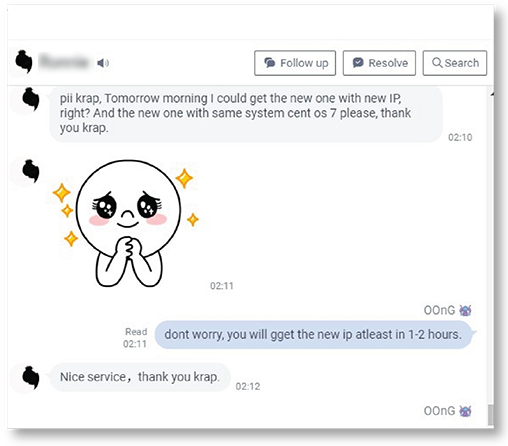Select the 'Nice service, thank you krap' message
The height and width of the screenshot is (446, 508).
(x=140, y=377)
